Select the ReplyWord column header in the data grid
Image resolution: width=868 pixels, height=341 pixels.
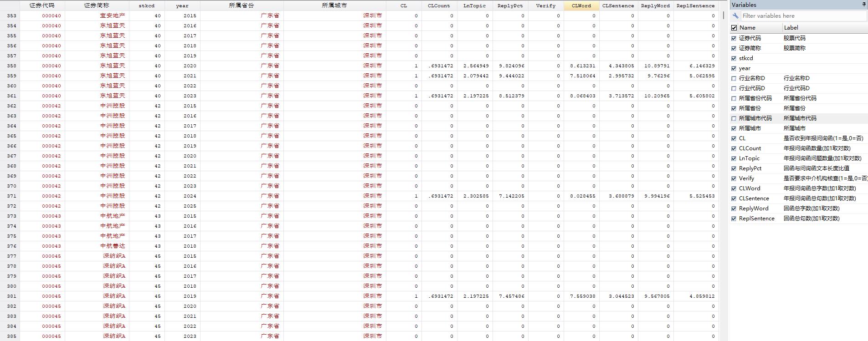pyautogui.click(x=655, y=5)
